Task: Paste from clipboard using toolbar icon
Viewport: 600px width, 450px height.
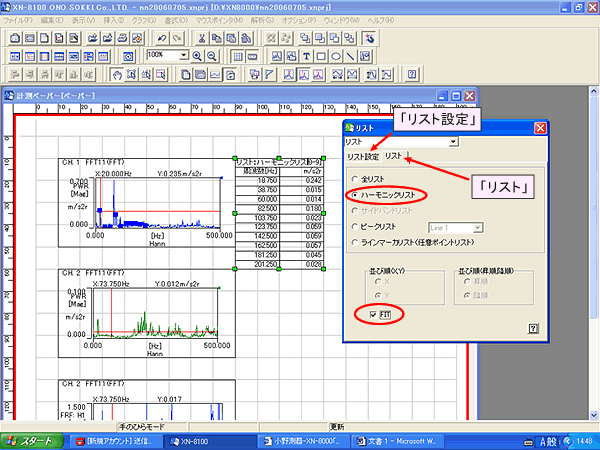Action: click(x=232, y=38)
